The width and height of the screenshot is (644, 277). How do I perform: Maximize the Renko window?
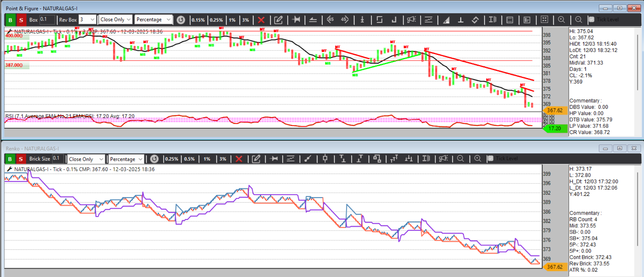coord(619,148)
